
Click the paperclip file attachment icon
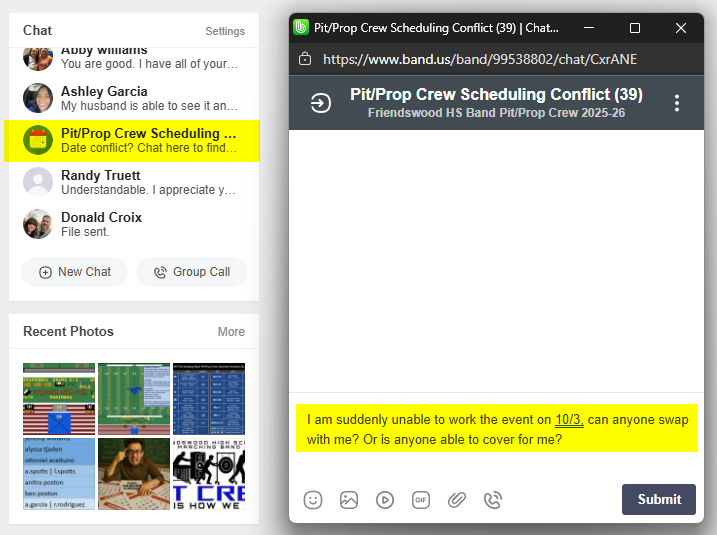[457, 500]
